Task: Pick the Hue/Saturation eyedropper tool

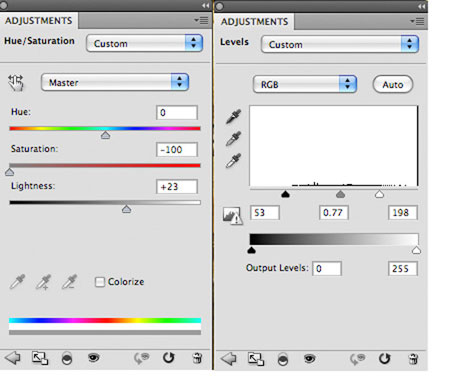Action: coord(17,282)
